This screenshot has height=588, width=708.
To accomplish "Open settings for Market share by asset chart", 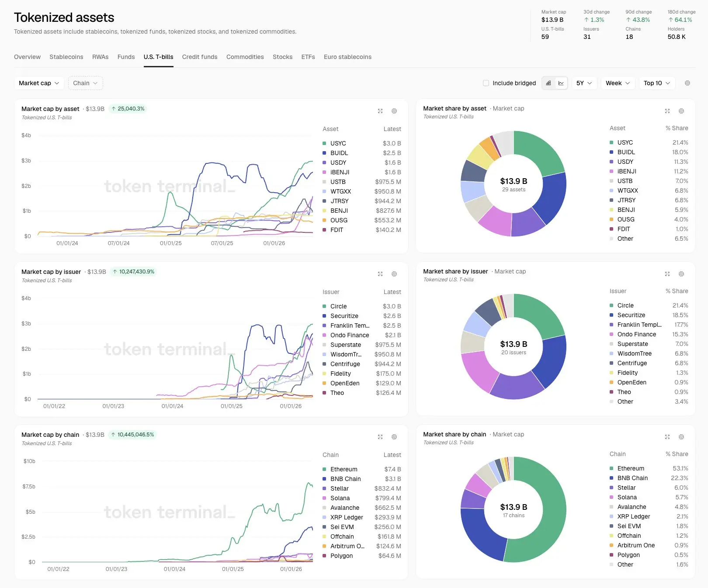I will tap(681, 111).
